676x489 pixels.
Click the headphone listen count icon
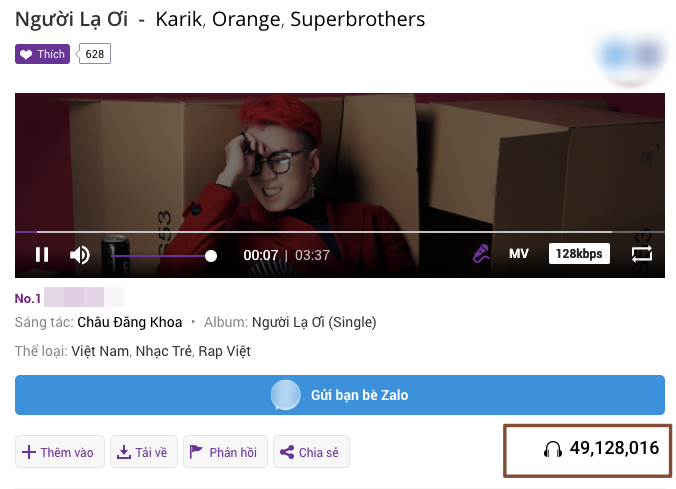(553, 449)
